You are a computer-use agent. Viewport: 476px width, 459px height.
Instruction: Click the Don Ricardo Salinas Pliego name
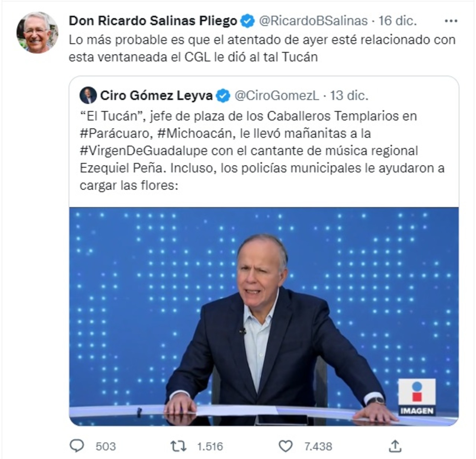coord(153,21)
